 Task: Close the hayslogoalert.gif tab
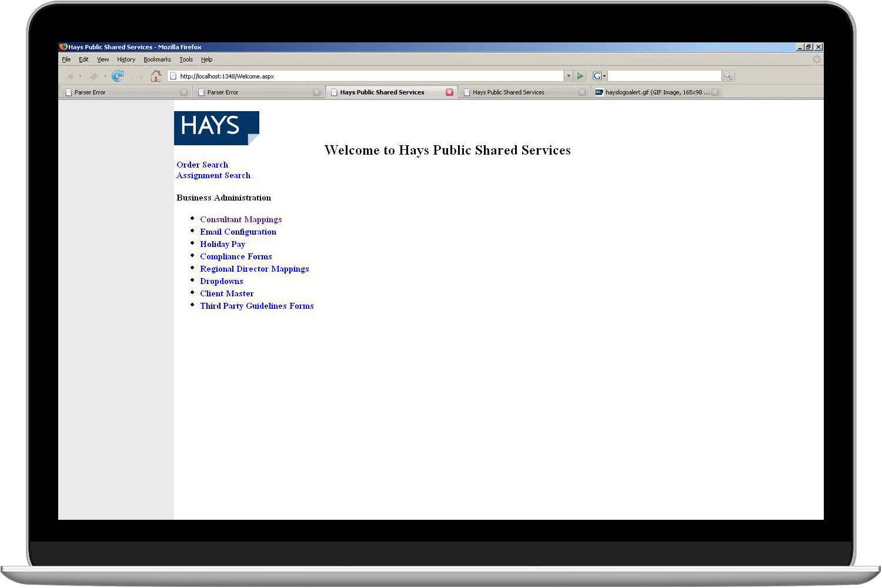pyautogui.click(x=715, y=92)
